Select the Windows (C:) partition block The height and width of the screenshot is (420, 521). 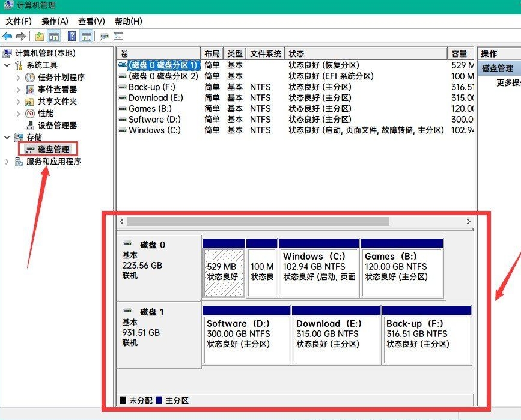(x=319, y=268)
